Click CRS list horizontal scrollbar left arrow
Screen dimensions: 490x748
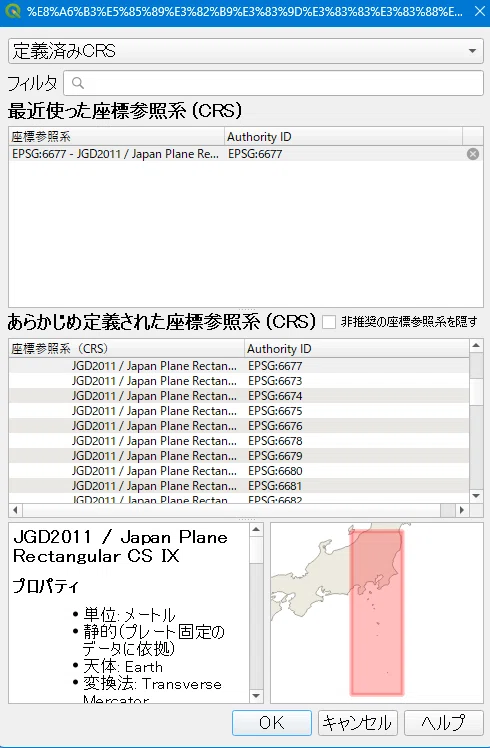click(x=15, y=510)
